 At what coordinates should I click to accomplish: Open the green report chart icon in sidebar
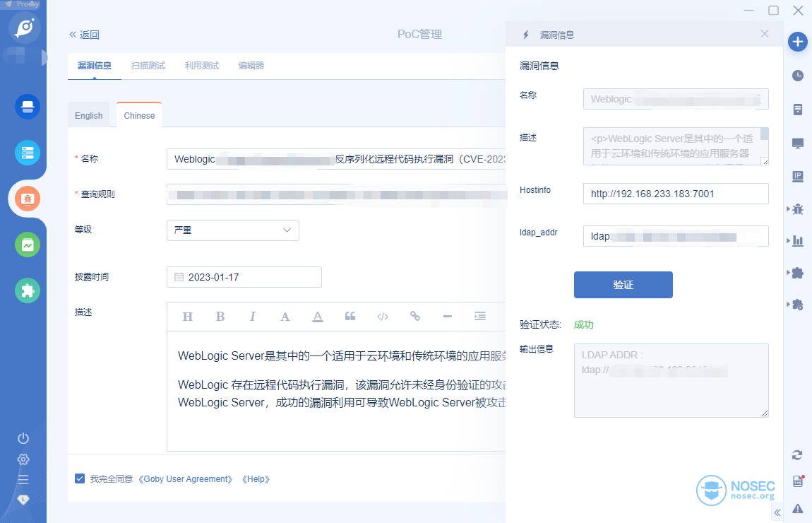(x=28, y=245)
